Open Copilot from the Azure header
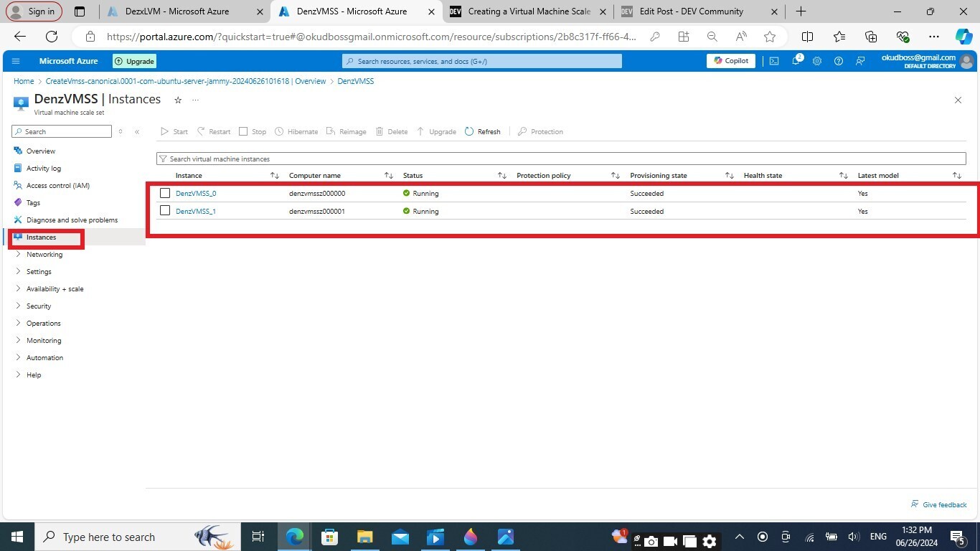 (731, 61)
